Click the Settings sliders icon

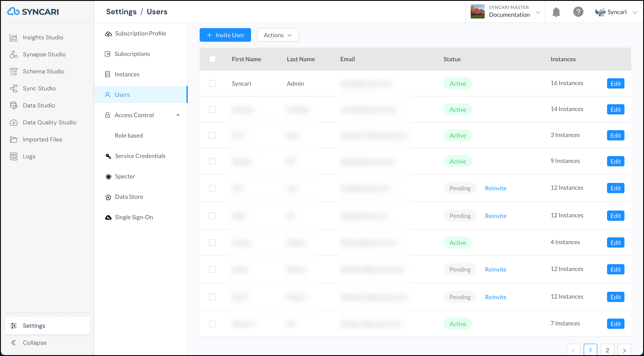(14, 326)
